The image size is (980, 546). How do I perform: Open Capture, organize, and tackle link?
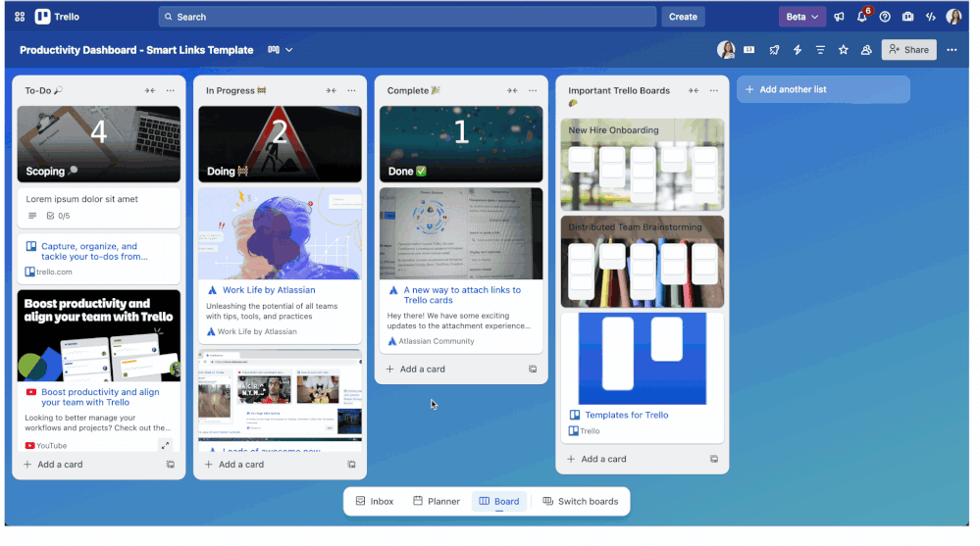tap(94, 252)
